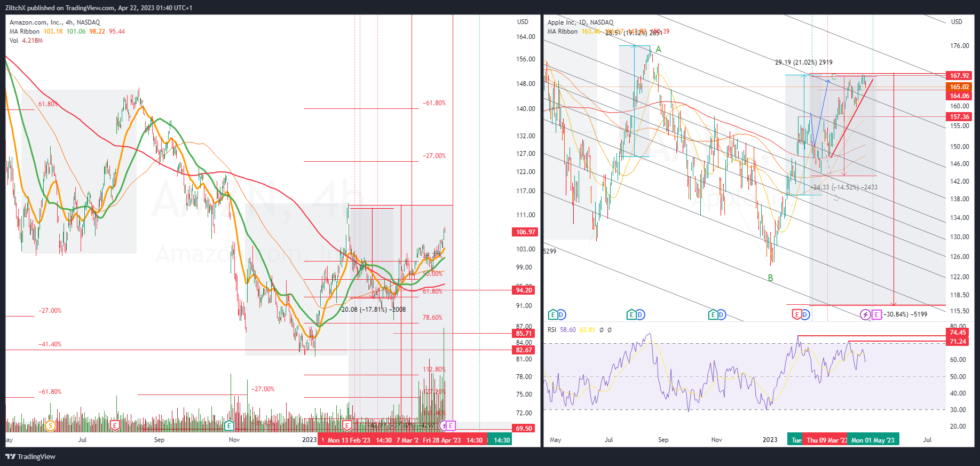Click the Mon 01 May '23 date label on Apple timeline
Screen dimensions: 980x466
coord(873,440)
